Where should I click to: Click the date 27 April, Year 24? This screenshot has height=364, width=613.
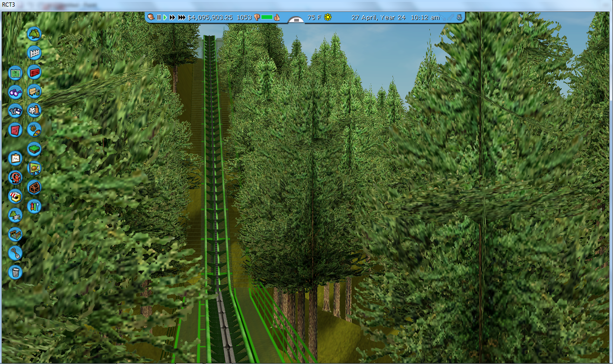378,18
